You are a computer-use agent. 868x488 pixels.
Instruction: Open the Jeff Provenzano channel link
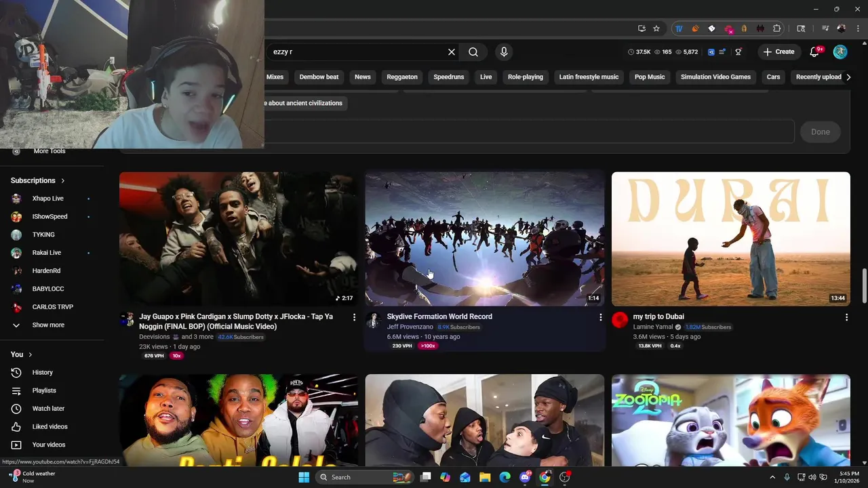click(410, 327)
